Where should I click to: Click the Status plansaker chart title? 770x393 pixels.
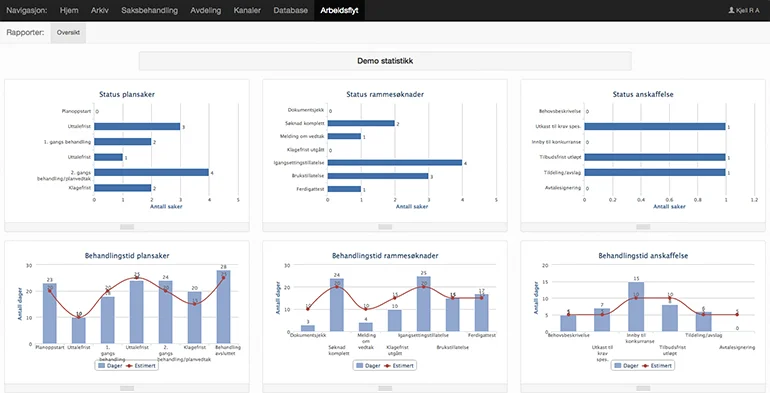tap(127, 94)
